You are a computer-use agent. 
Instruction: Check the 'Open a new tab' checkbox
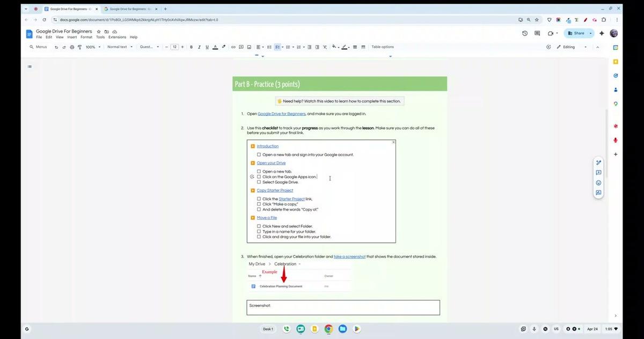tap(259, 171)
